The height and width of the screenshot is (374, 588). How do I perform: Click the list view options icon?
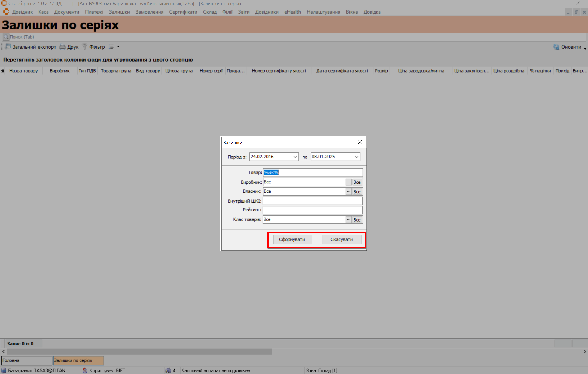(x=111, y=47)
